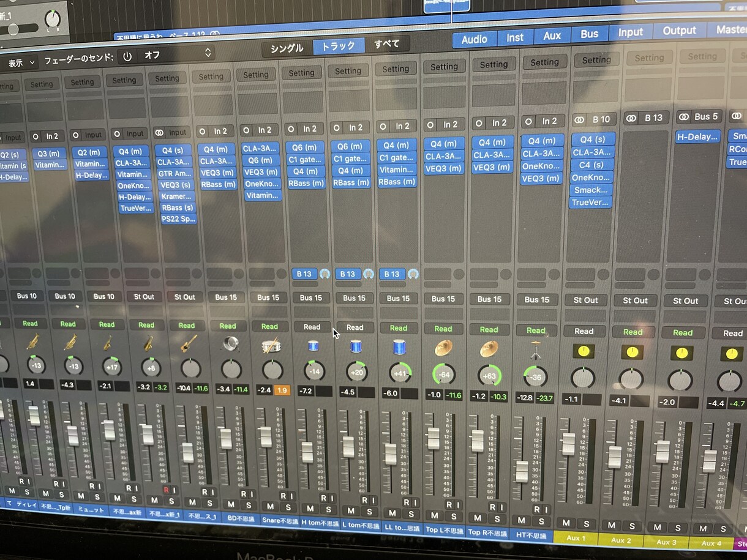Toggle input monitoring on L tom不思議
The height and width of the screenshot is (560, 747).
pos(375,499)
